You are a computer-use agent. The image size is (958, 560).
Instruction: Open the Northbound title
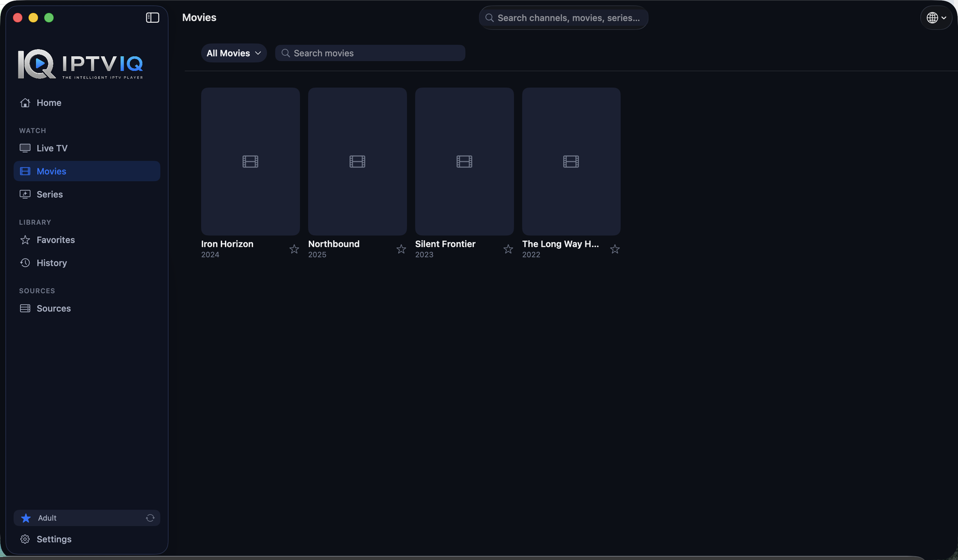[x=334, y=244]
